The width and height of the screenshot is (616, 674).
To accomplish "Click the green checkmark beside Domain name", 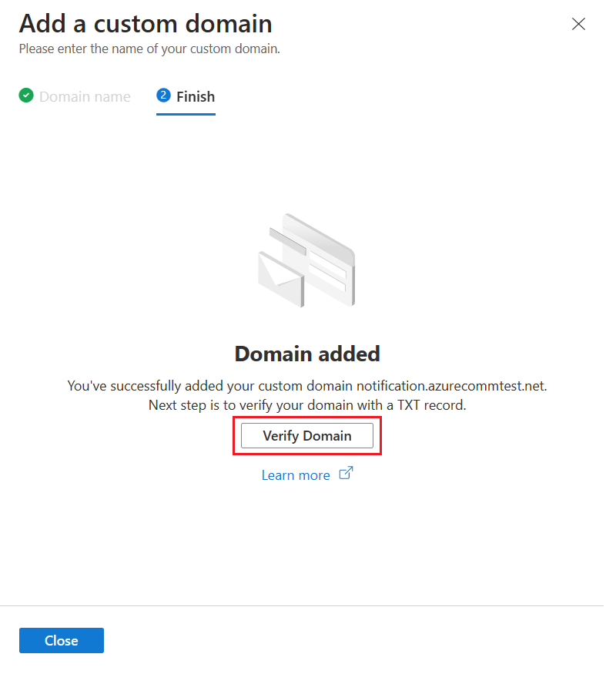I will coord(25,96).
